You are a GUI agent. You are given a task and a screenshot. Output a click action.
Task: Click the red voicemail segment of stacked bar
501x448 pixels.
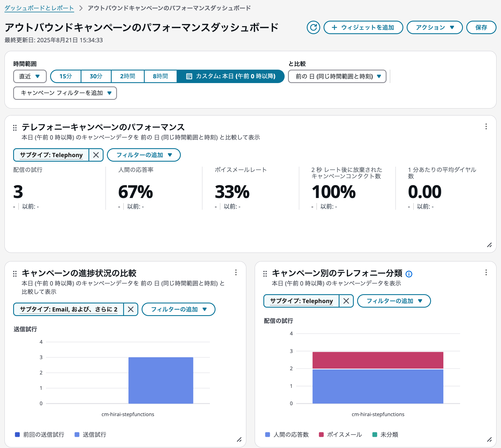pos(378,360)
